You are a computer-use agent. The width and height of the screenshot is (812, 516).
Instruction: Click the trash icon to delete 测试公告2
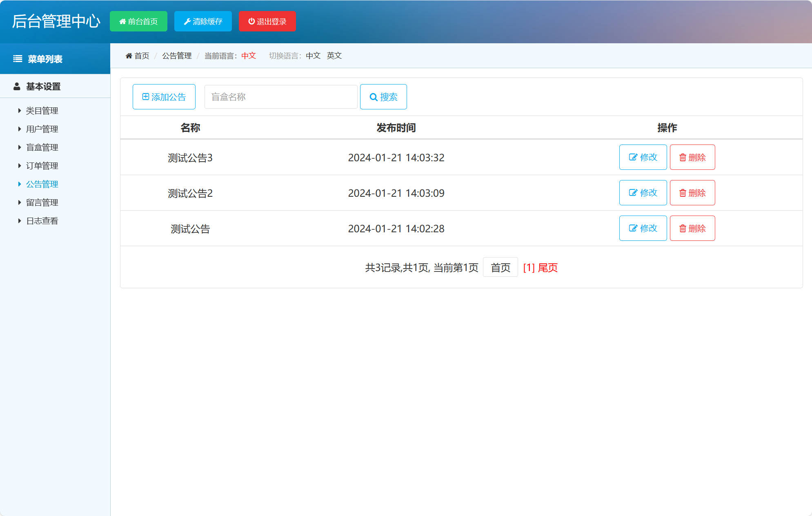coord(683,193)
